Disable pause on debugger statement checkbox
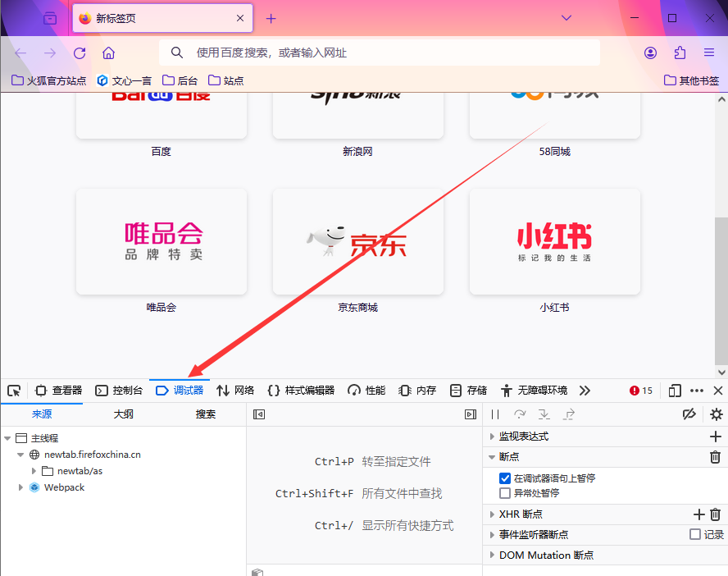Image resolution: width=728 pixels, height=576 pixels. (505, 478)
